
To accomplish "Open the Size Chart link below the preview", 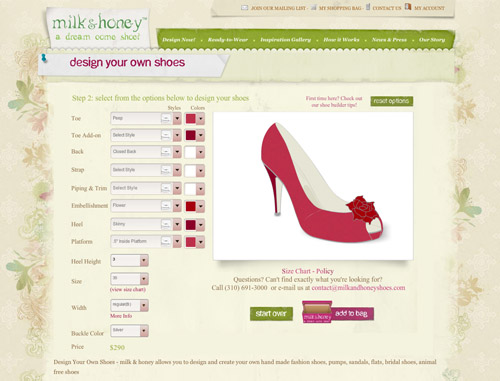I will point(296,271).
